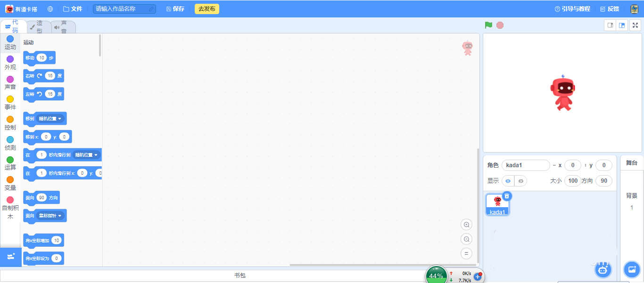
Task: Click the workspace vertical scrollbar
Action: click(478, 205)
